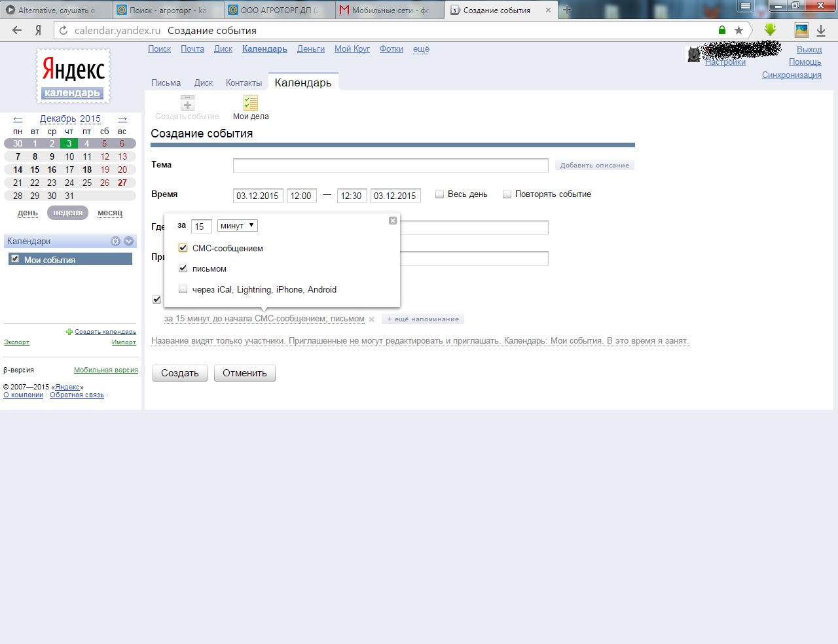Screen dimensions: 838x644
Task: Switch to Диск tab
Action: click(204, 83)
